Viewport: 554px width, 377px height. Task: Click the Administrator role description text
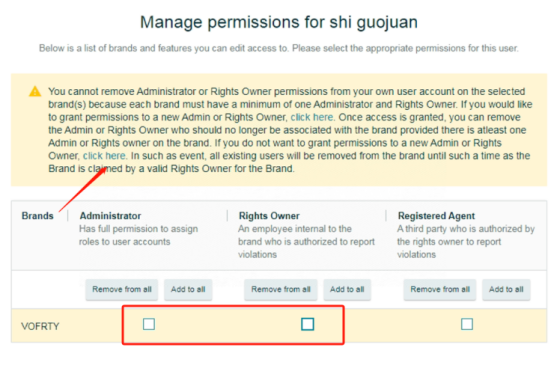[138, 235]
